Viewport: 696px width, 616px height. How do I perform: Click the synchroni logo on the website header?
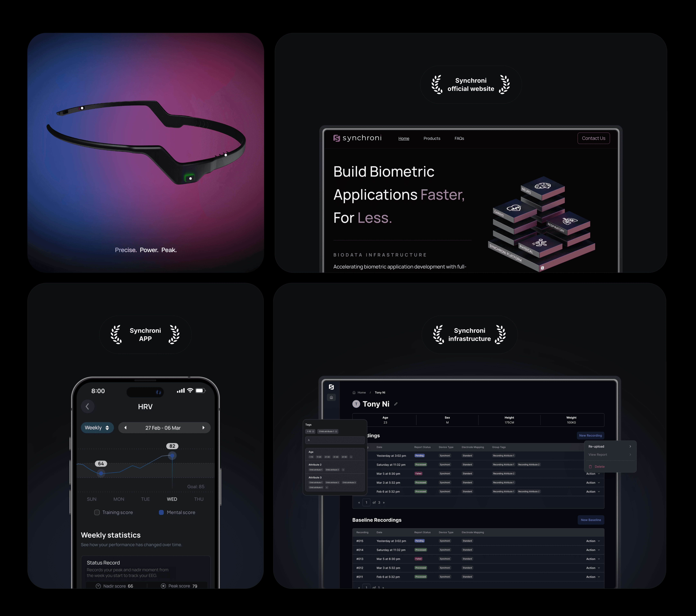[357, 138]
